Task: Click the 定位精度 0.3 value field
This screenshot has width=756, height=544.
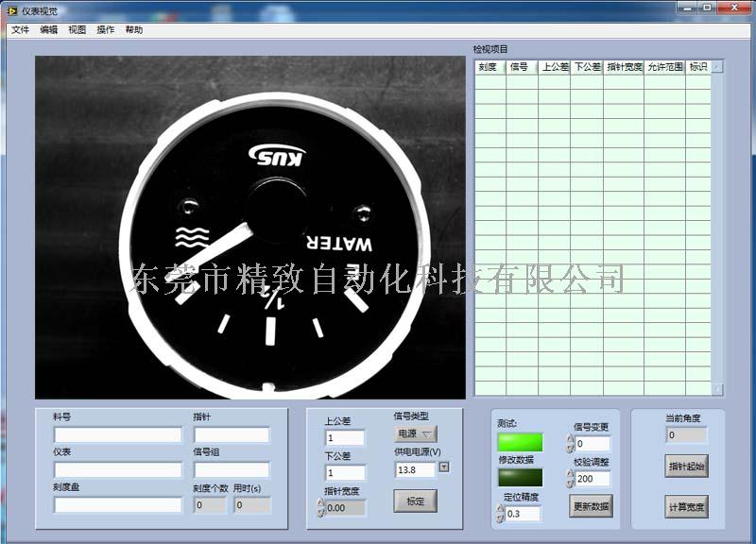Action: coord(524,514)
